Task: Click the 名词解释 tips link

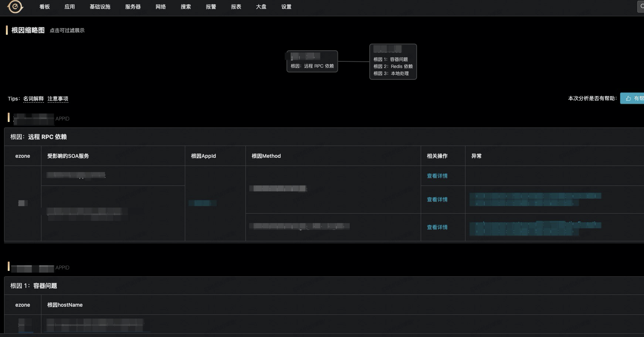Action: 33,99
